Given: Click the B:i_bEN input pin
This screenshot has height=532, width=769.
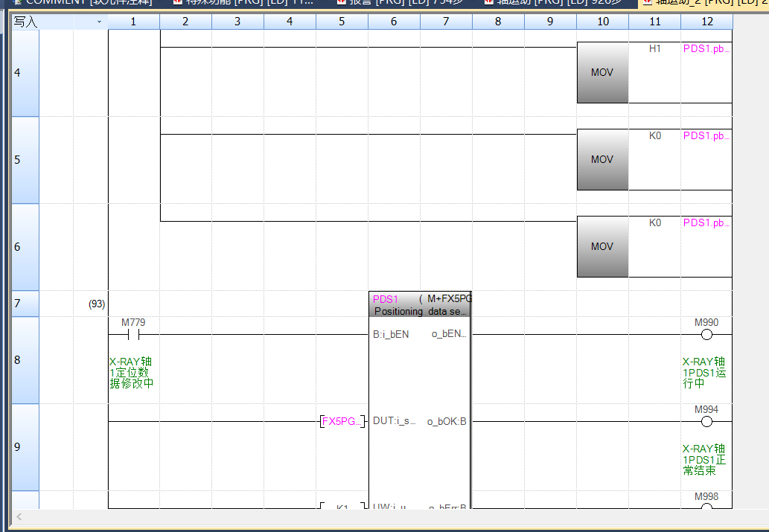Looking at the screenshot, I should [x=391, y=335].
